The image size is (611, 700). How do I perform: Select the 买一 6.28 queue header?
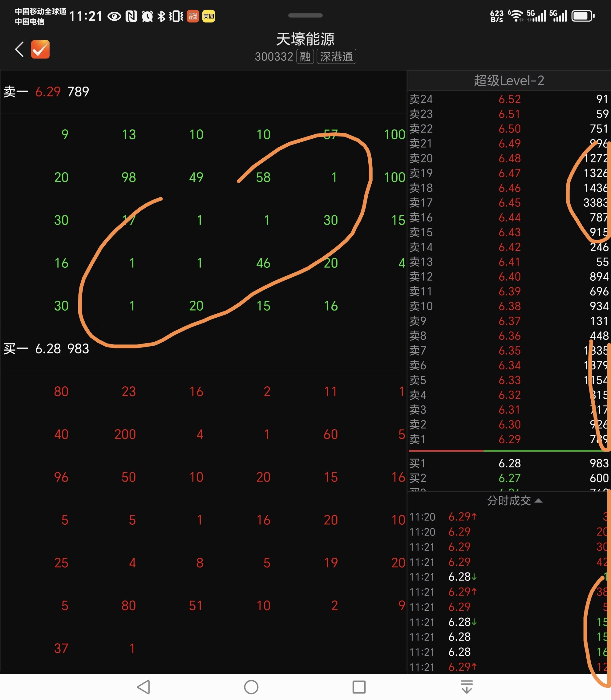tap(47, 349)
